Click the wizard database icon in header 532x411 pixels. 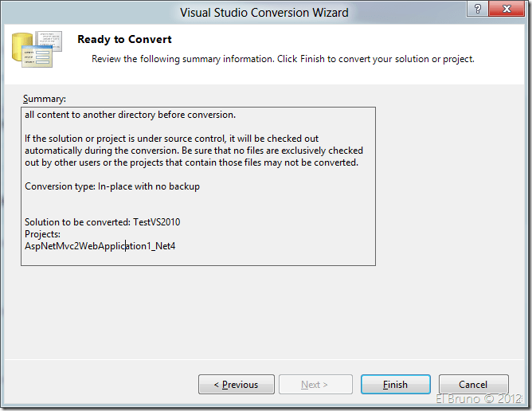pyautogui.click(x=37, y=49)
